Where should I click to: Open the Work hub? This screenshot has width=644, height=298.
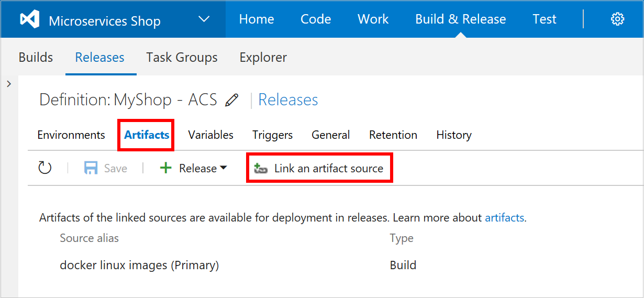tap(373, 19)
